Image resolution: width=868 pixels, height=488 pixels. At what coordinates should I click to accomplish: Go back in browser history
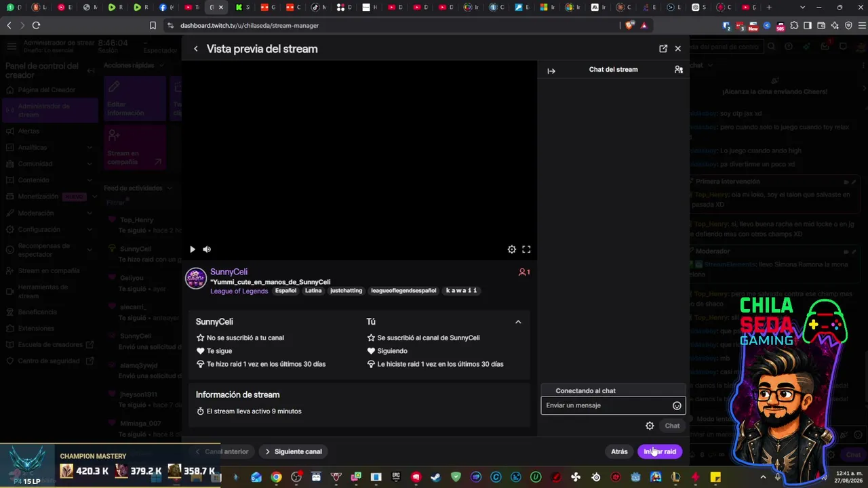(9, 25)
